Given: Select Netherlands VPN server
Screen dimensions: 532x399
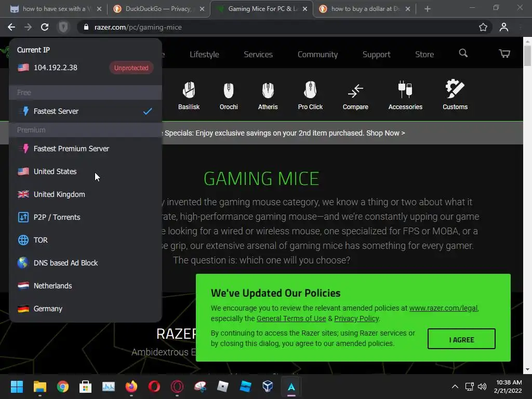Looking at the screenshot, I should (85, 286).
